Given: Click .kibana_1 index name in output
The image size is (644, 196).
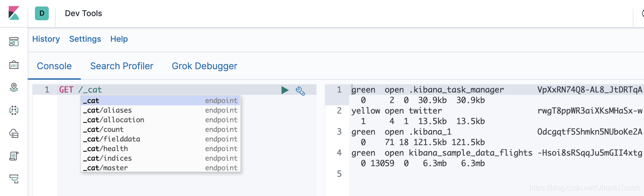Looking at the screenshot, I should point(430,132).
